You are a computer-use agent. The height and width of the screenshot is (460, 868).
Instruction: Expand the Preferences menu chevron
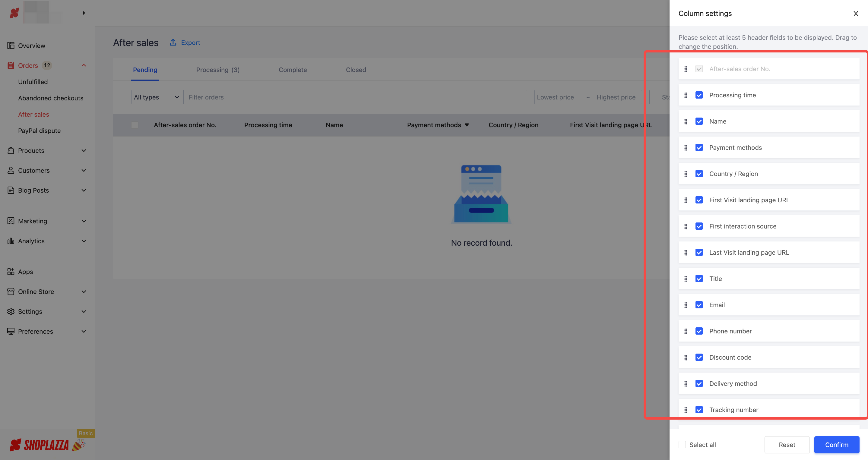click(x=84, y=331)
